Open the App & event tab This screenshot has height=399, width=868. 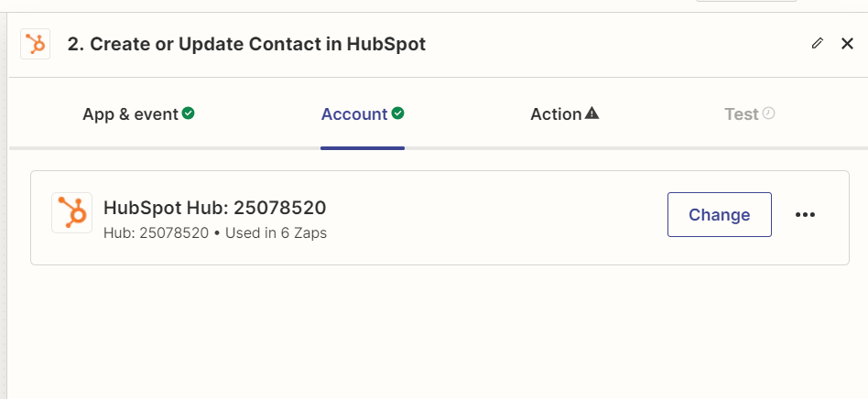[x=138, y=114]
